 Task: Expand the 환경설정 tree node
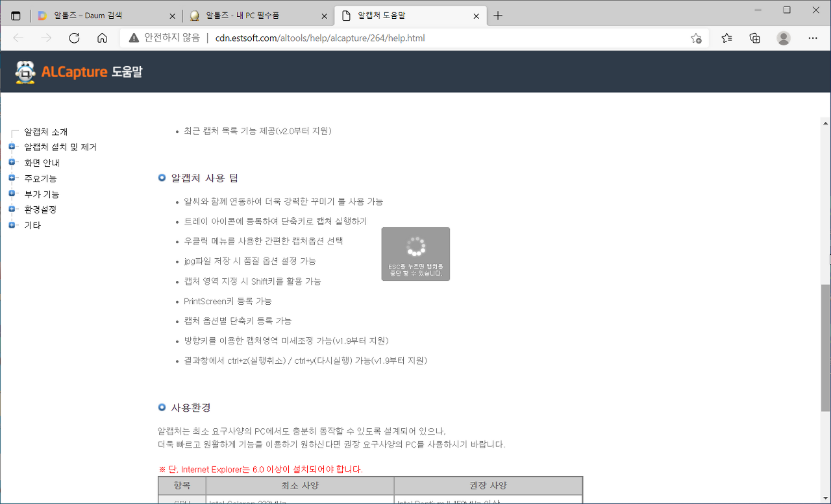(x=12, y=209)
